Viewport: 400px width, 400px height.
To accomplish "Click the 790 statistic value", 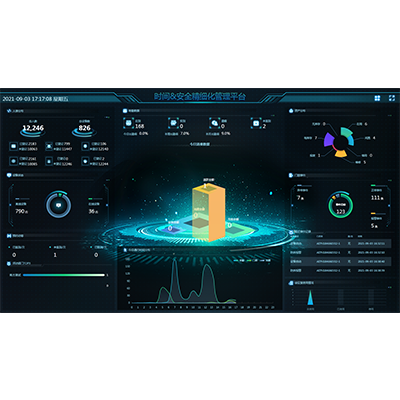I will (21, 211).
